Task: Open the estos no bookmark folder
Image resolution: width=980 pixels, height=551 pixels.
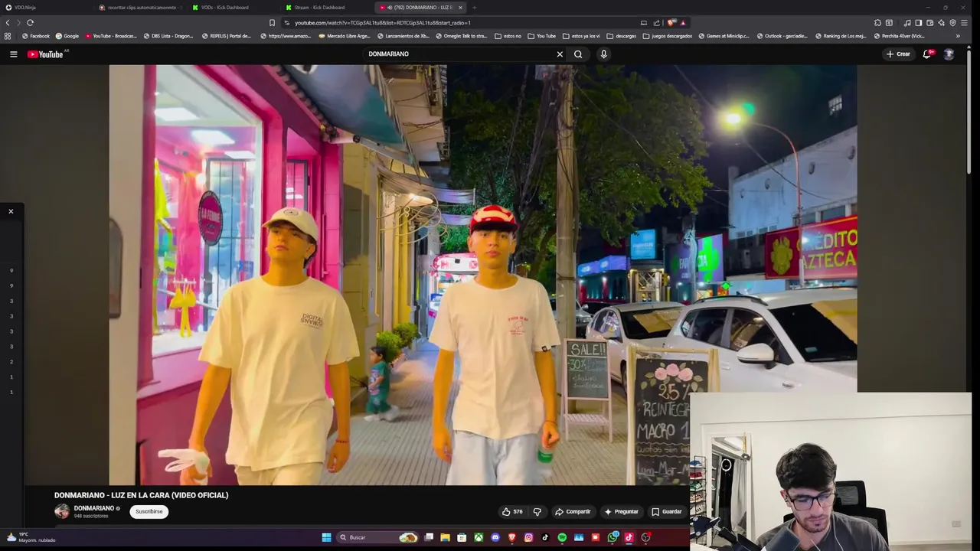Action: [508, 36]
